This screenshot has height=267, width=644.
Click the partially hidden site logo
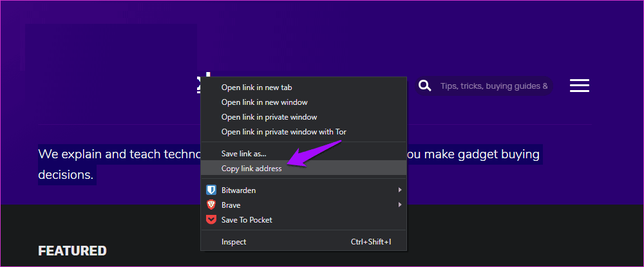pos(198,83)
